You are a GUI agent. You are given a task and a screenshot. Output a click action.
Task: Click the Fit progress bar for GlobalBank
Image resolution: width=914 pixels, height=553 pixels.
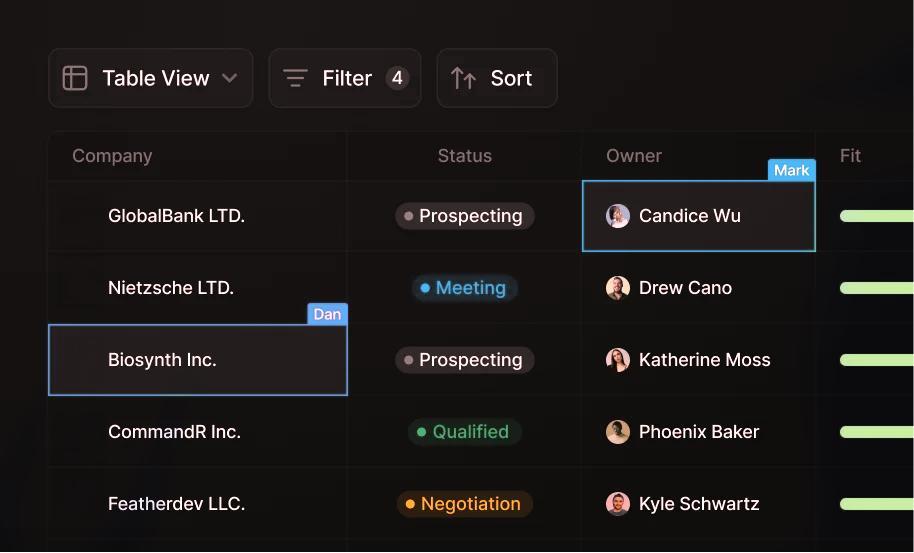(x=877, y=216)
